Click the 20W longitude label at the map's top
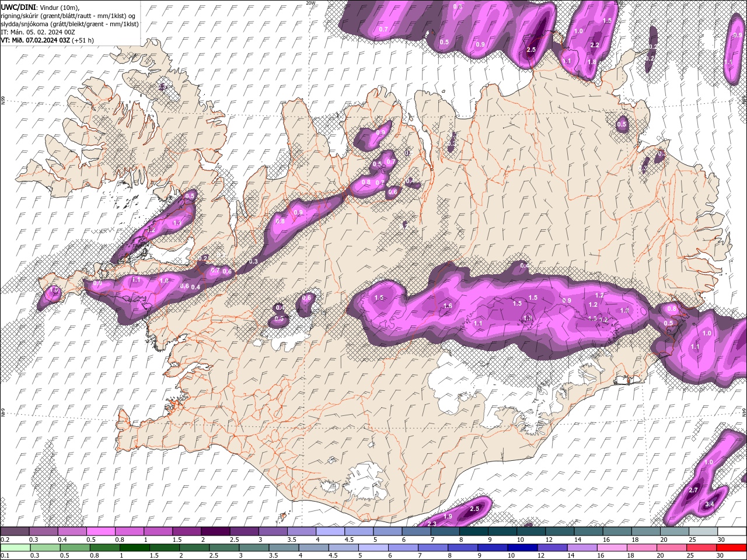 (310, 3)
